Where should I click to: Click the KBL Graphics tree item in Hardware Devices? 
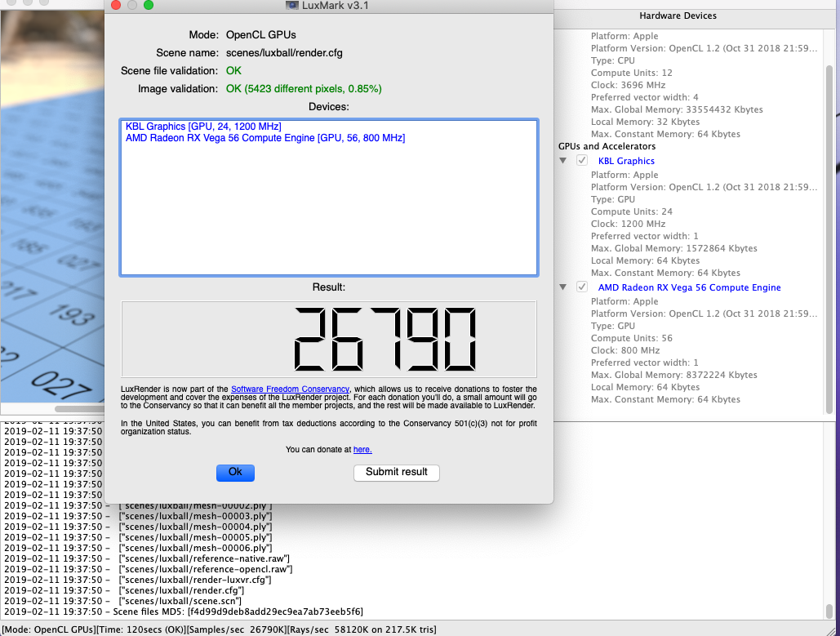click(626, 161)
